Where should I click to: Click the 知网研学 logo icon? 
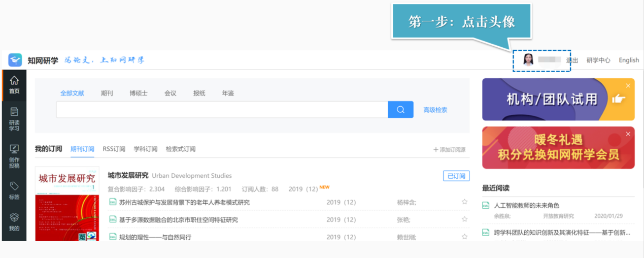click(15, 60)
